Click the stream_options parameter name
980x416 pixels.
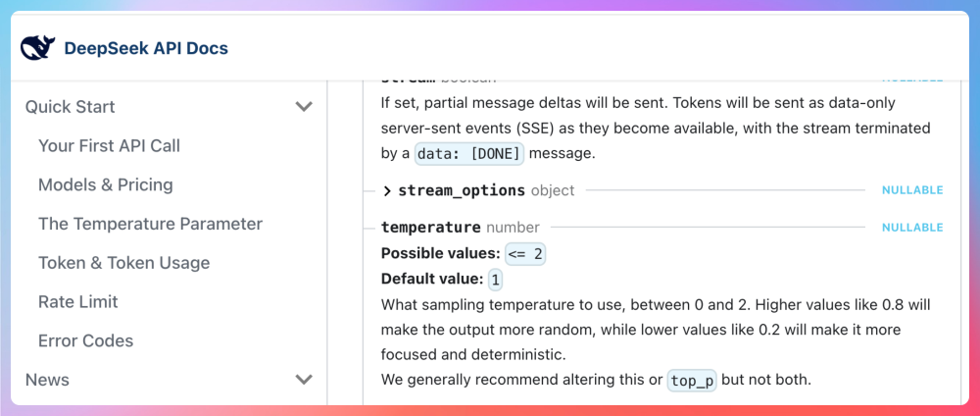pos(462,190)
